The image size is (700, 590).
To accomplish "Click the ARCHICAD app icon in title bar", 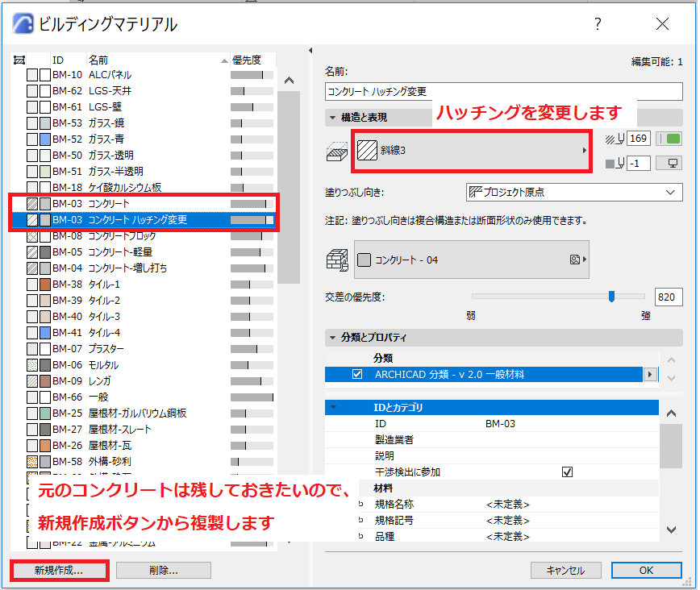I will tap(23, 23).
